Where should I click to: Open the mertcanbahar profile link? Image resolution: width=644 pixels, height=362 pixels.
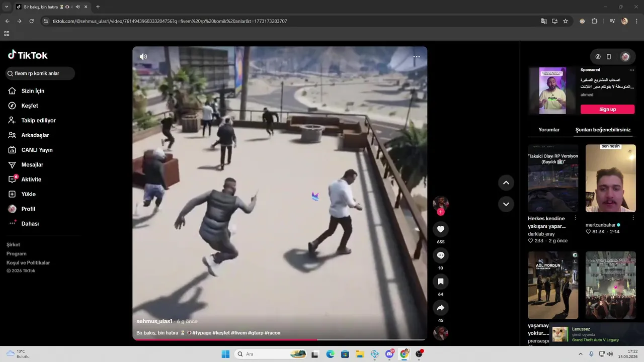tap(600, 225)
